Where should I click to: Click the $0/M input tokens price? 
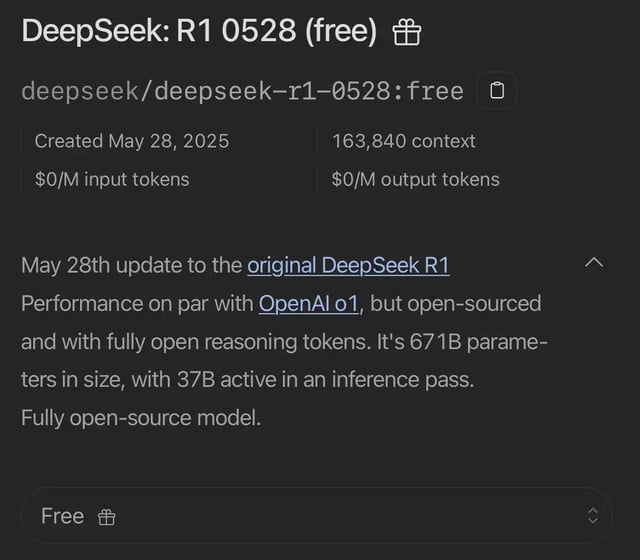(x=112, y=180)
